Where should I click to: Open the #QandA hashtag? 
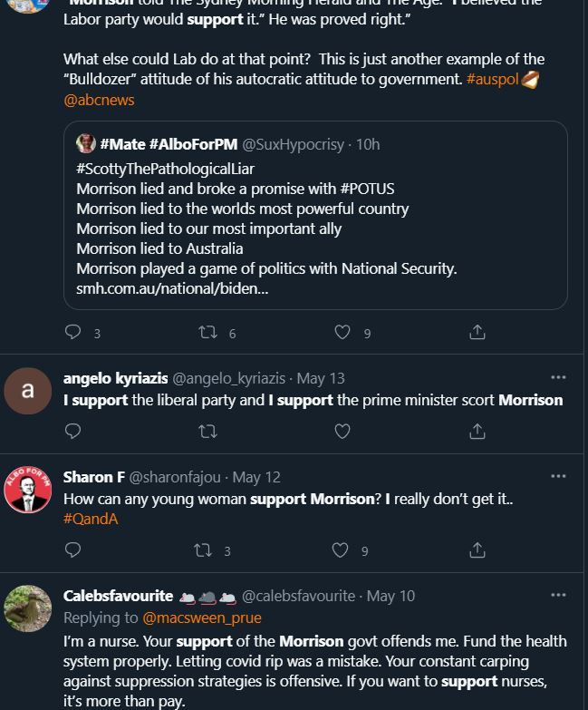pos(91,519)
